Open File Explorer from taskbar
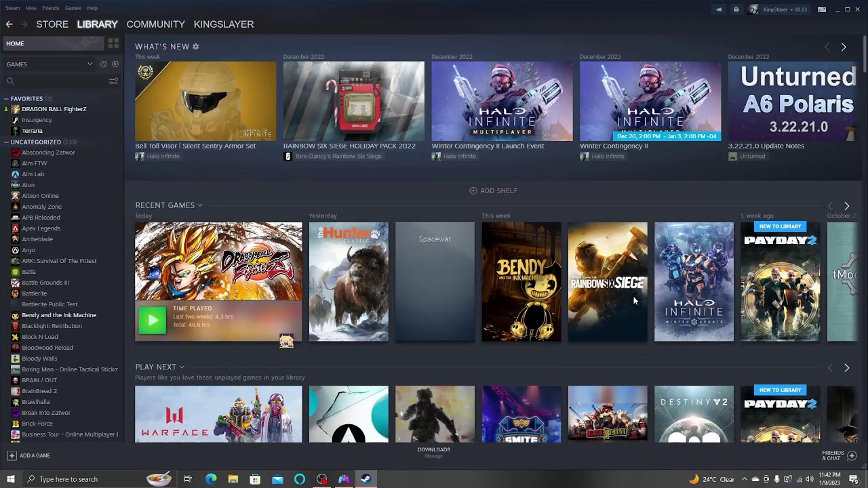Image resolution: width=868 pixels, height=488 pixels. pyautogui.click(x=233, y=479)
